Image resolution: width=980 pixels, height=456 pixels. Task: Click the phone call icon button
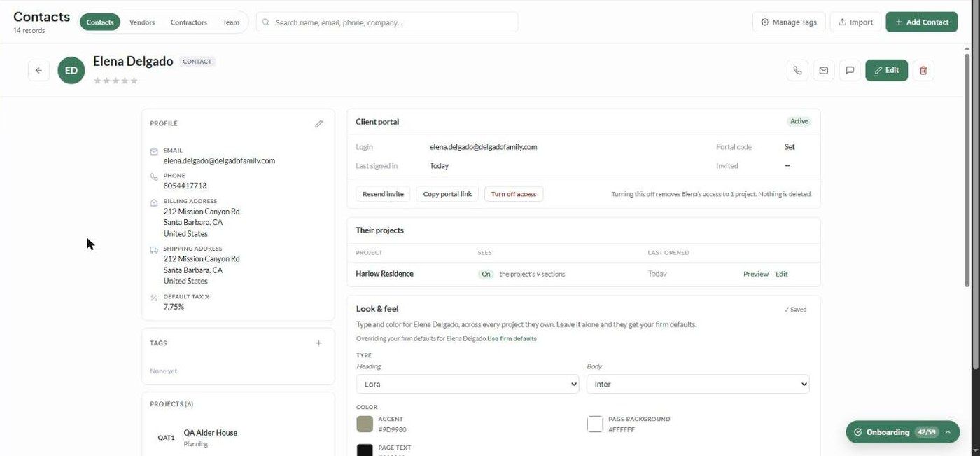(x=797, y=70)
